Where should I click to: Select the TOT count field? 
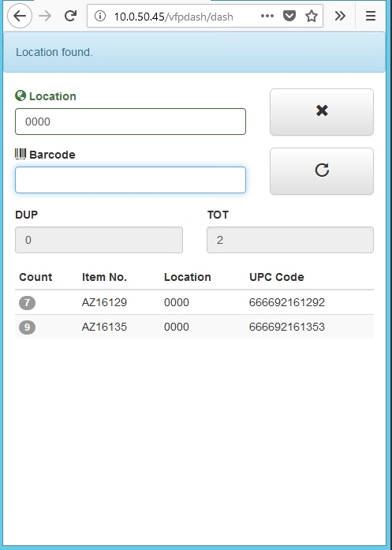pyautogui.click(x=290, y=240)
